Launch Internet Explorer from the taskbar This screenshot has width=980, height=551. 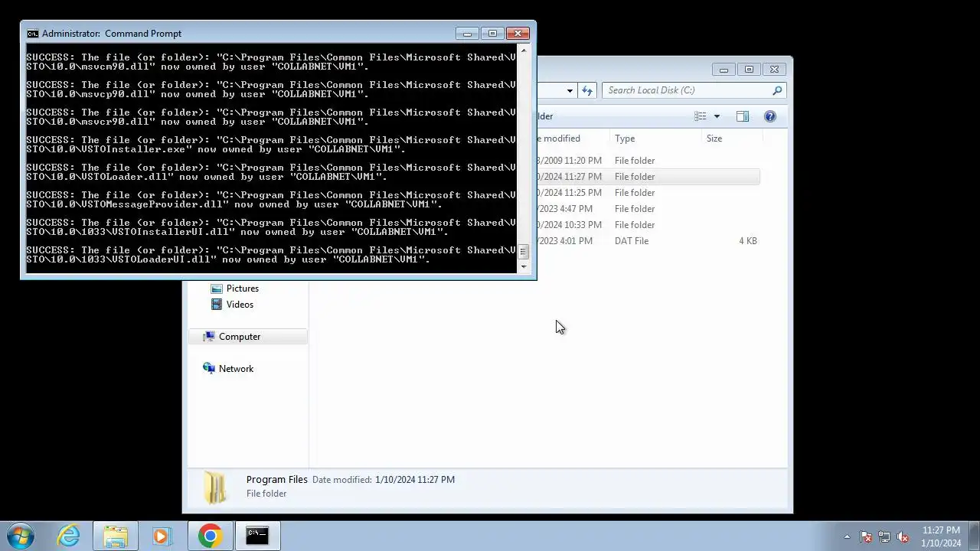coord(69,536)
